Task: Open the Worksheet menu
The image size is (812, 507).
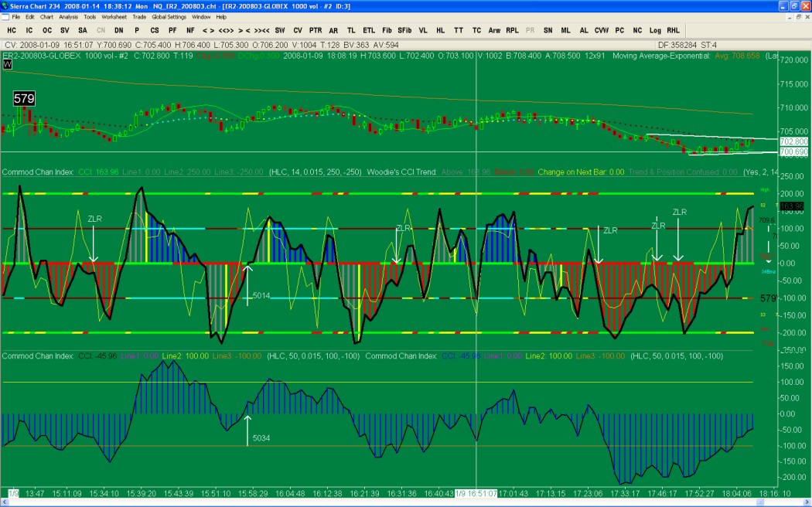Action: (x=114, y=17)
